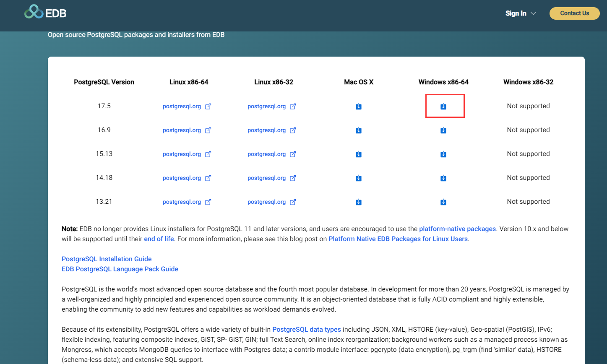Screen dimensions: 607x364
Task: Click the 'Open source PostgreSQL packages' subtitle
Action: pyautogui.click(x=136, y=35)
